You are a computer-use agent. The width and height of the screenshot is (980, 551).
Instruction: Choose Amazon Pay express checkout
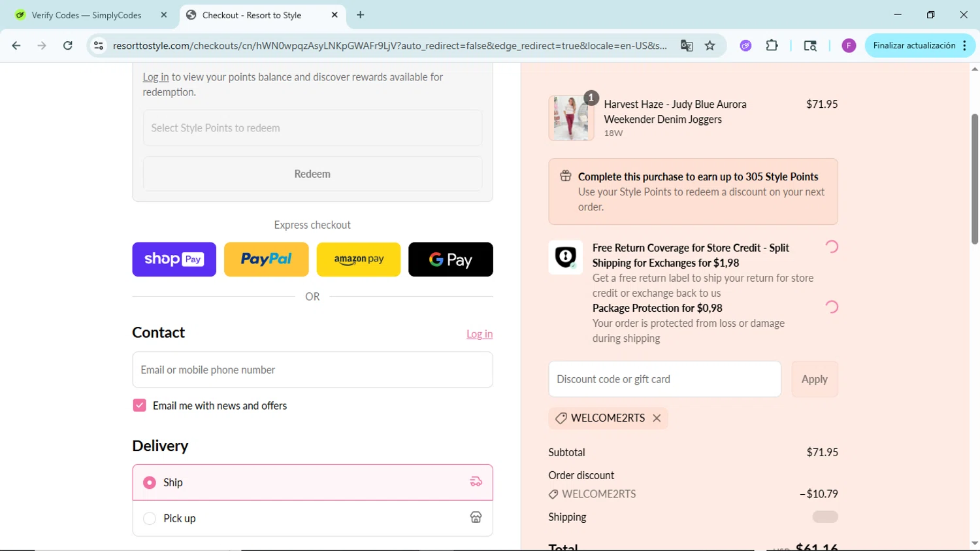point(359,259)
